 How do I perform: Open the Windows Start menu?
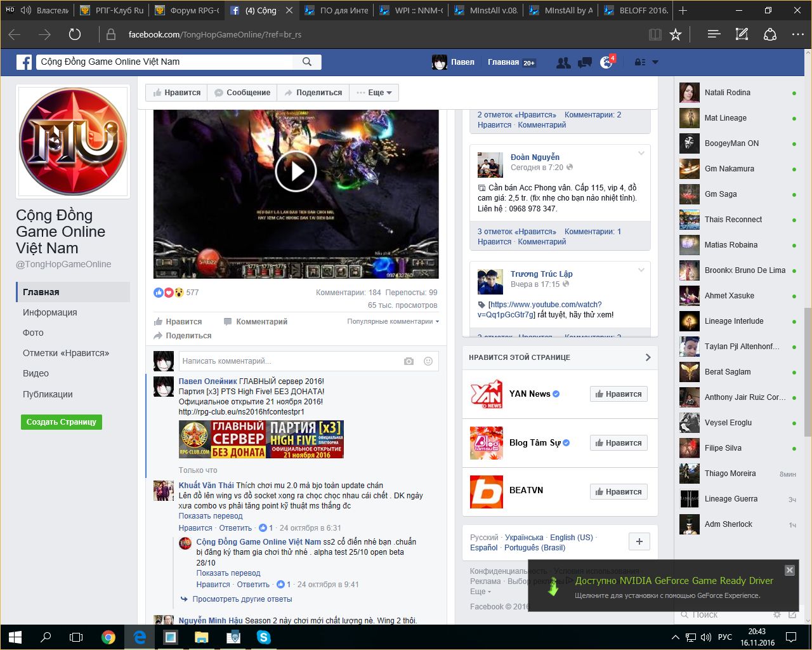click(x=15, y=637)
